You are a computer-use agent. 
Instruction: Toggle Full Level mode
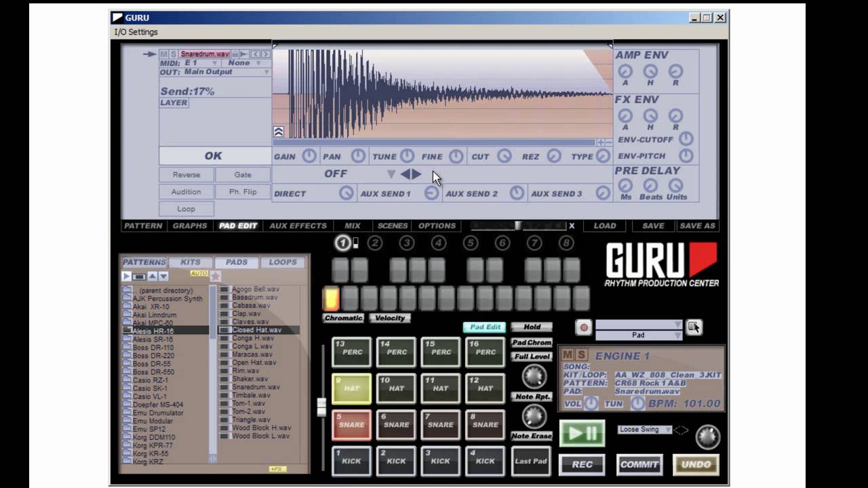(x=532, y=357)
